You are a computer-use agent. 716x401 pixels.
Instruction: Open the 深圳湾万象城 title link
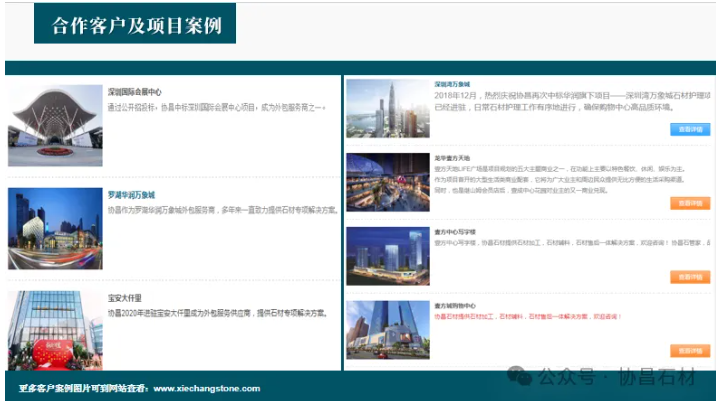pyautogui.click(x=452, y=85)
